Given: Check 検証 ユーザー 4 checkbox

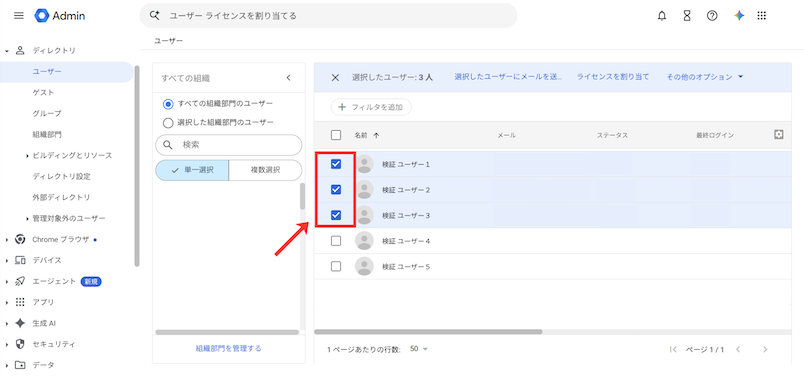Looking at the screenshot, I should [x=336, y=241].
